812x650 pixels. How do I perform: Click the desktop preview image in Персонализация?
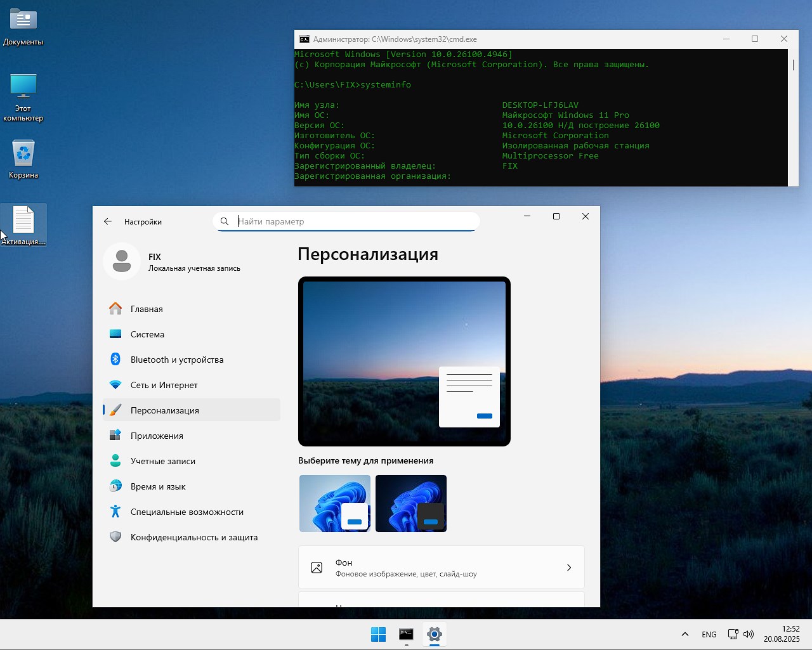(404, 361)
